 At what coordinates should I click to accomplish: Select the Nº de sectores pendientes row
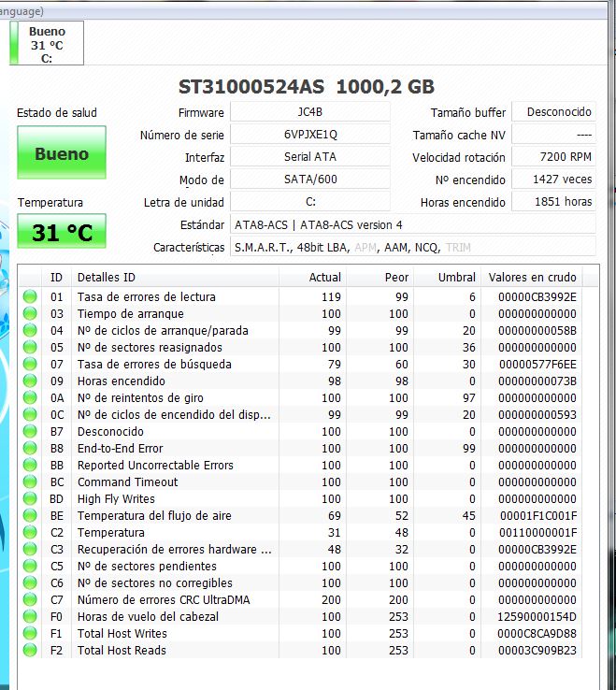tap(300, 566)
